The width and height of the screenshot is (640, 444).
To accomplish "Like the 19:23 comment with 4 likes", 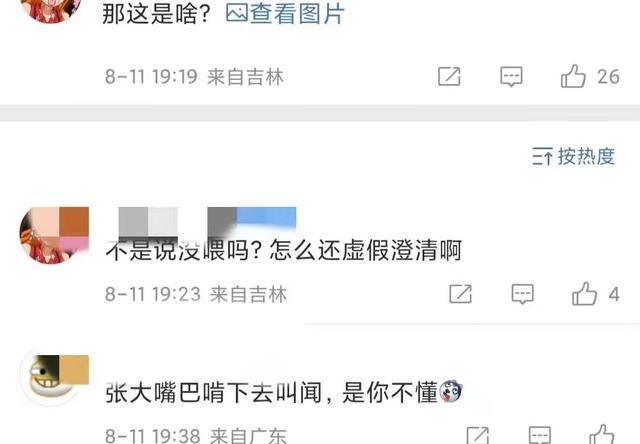I will click(x=584, y=294).
